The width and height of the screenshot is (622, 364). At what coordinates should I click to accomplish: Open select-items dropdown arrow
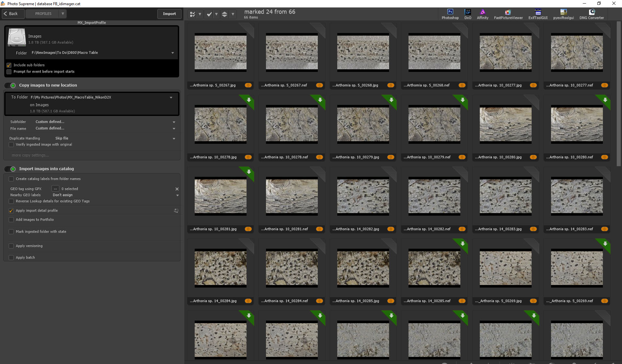click(200, 14)
